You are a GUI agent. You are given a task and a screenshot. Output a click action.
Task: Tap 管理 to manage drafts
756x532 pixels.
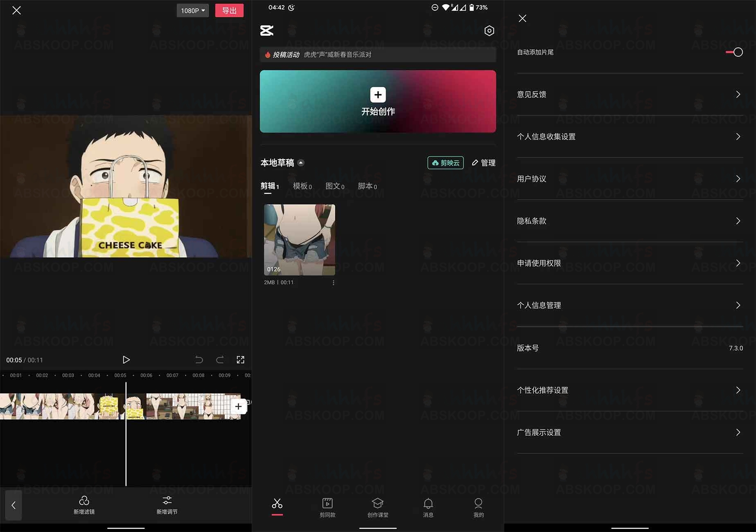tap(484, 163)
